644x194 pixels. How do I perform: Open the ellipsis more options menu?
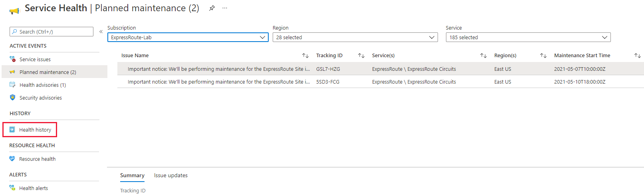pos(225,8)
